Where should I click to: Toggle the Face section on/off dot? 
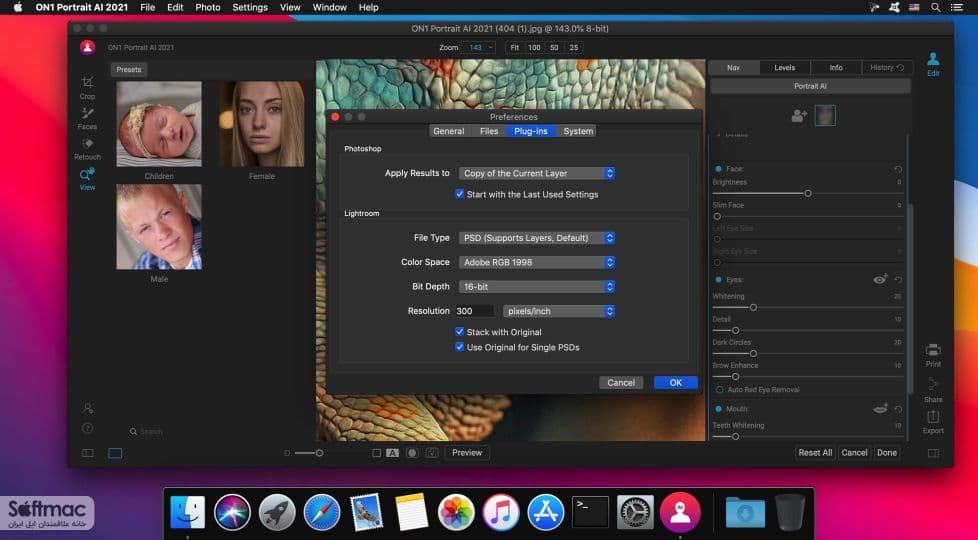pyautogui.click(x=719, y=169)
